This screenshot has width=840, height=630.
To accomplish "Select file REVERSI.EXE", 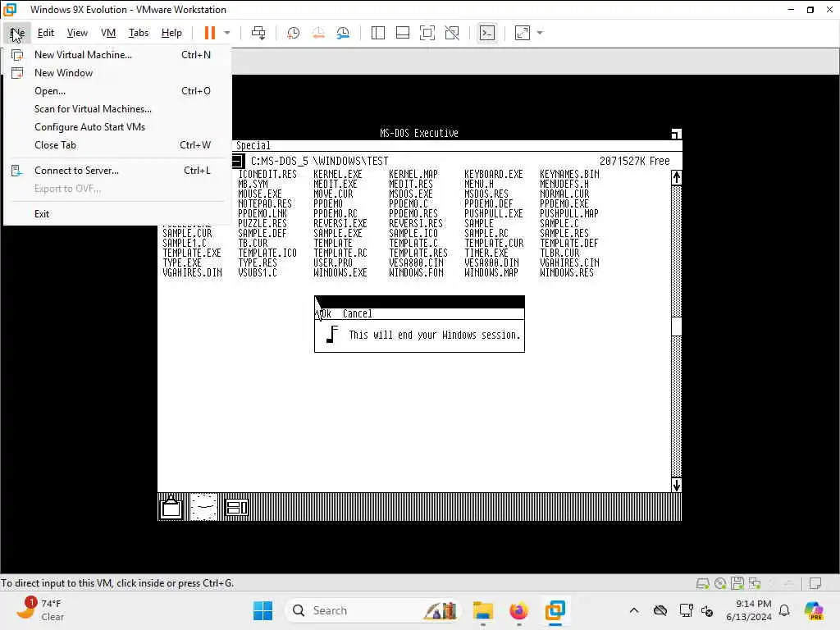I will point(340,223).
